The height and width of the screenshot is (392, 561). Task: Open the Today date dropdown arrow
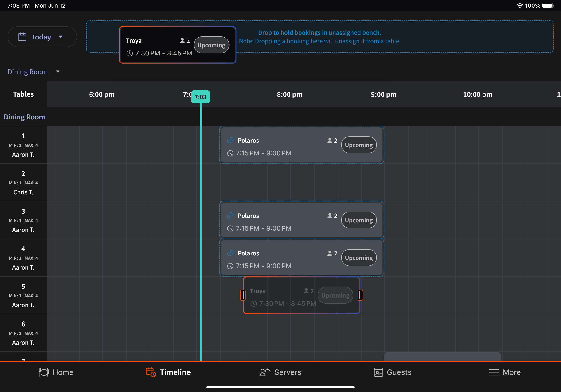click(61, 37)
